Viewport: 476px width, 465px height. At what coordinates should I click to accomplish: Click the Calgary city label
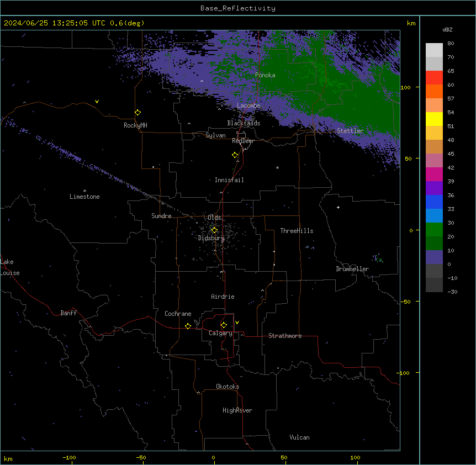coord(221,333)
